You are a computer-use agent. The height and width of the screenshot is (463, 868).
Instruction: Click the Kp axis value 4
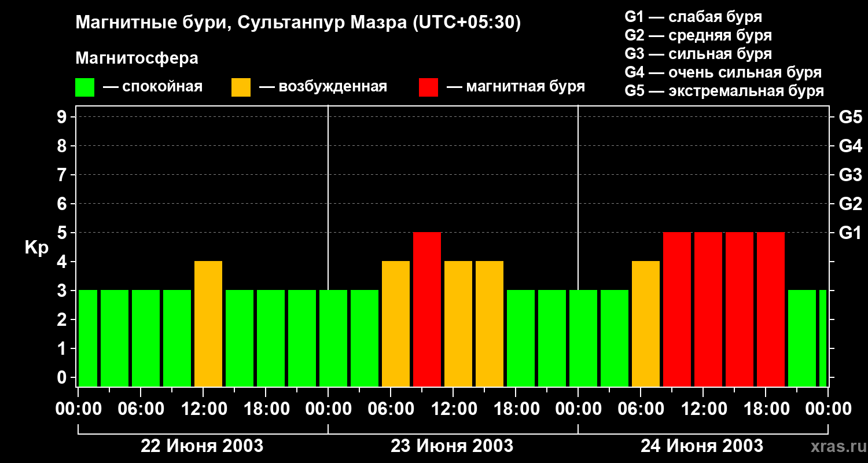coord(63,262)
